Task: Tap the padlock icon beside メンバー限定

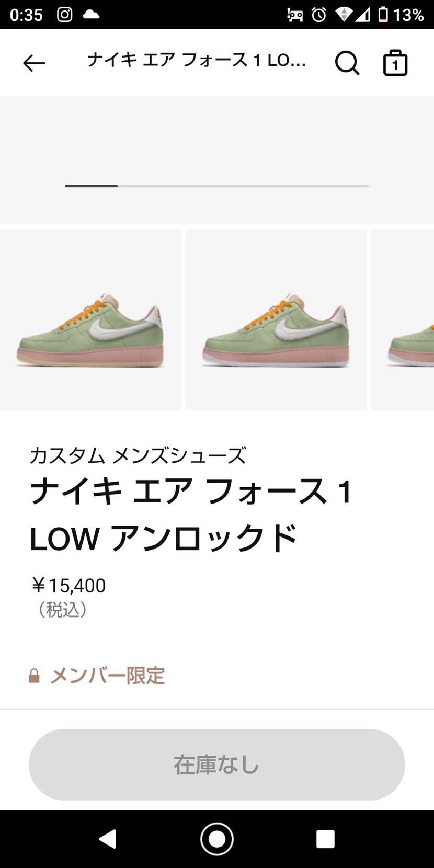Action: (x=34, y=676)
